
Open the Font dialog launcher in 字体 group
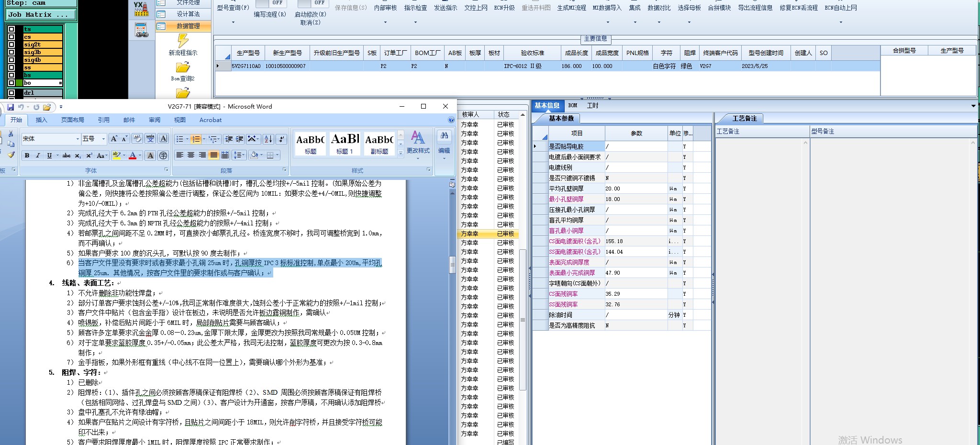pyautogui.click(x=167, y=170)
